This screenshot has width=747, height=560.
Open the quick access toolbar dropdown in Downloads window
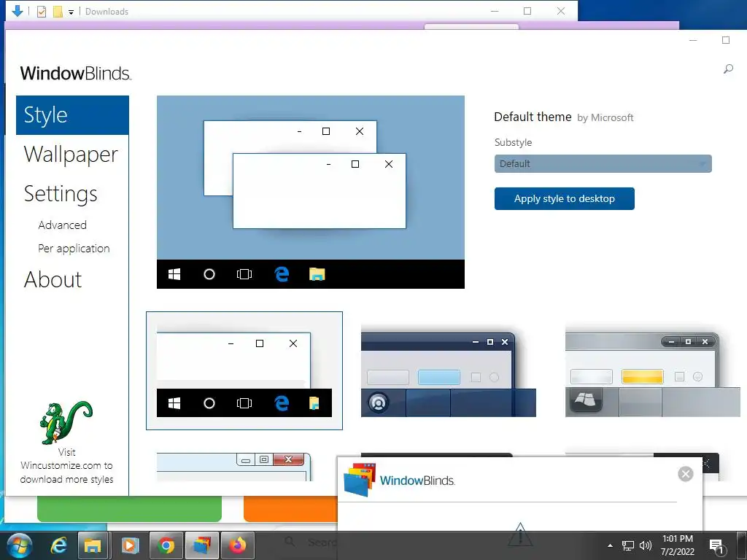71,12
